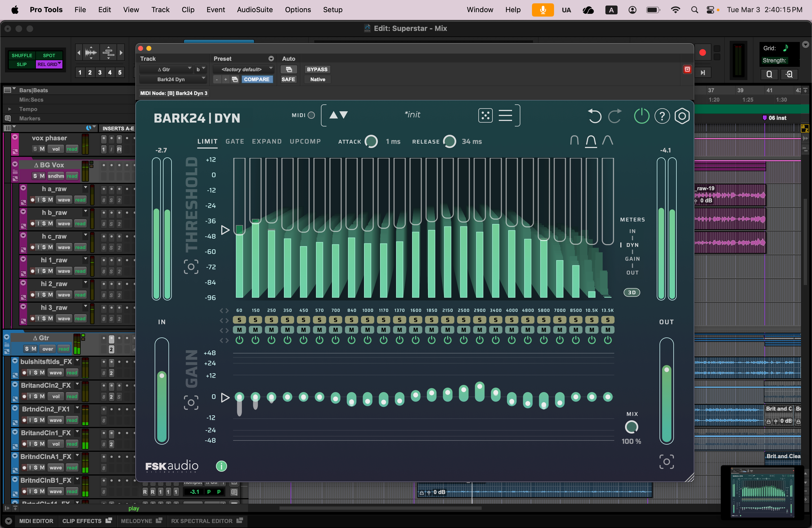812x528 pixels.
Task: Click the Native button
Action: click(318, 80)
